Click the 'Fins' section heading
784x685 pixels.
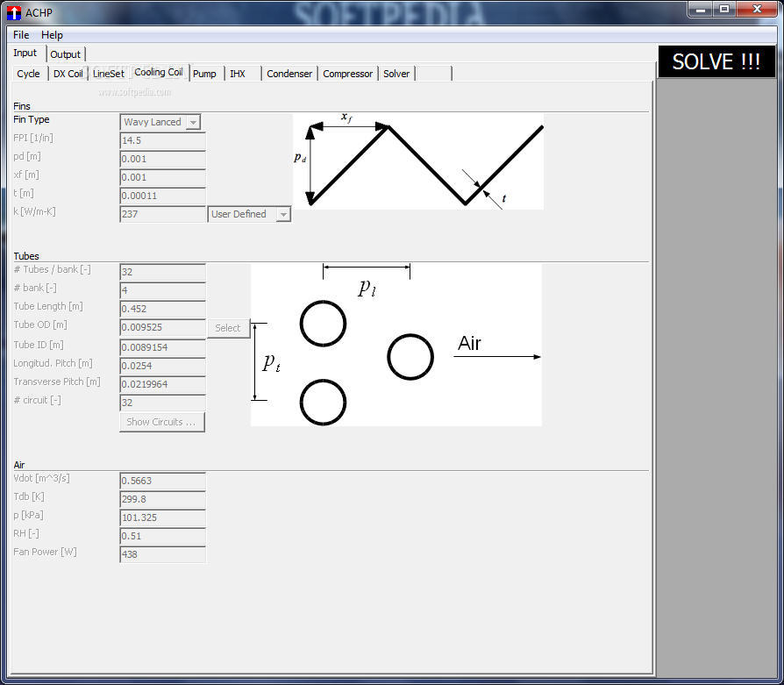(22, 106)
